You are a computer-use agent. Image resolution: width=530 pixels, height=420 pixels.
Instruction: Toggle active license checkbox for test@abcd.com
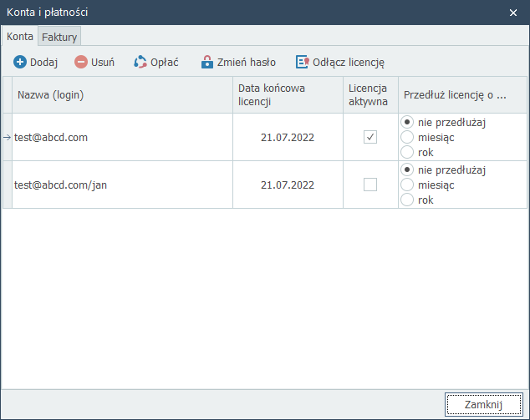coord(370,137)
